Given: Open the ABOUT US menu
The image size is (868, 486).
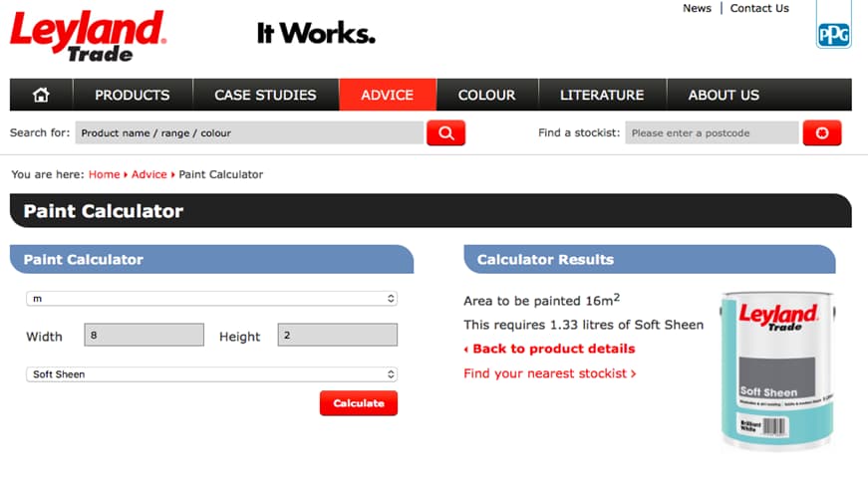Looking at the screenshot, I should [723, 95].
